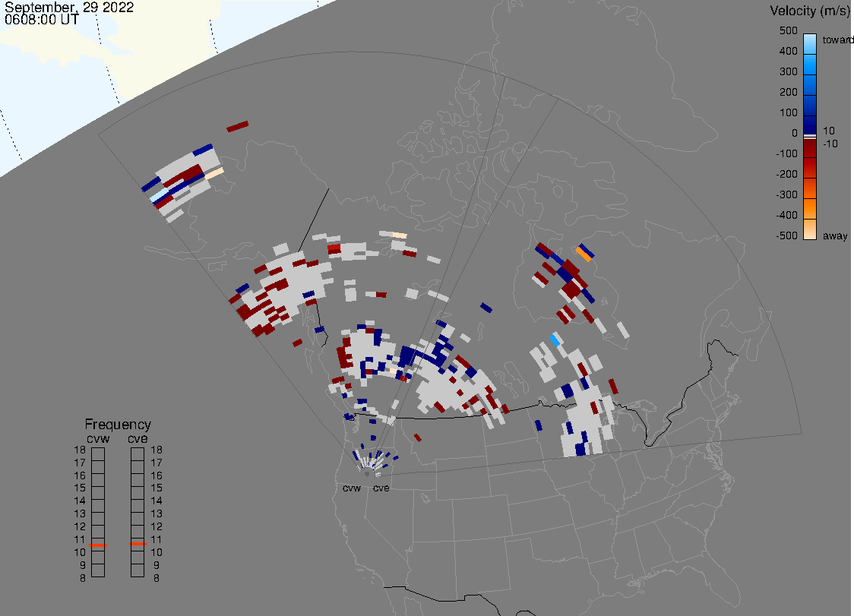This screenshot has height=616, width=854.
Task: Pick the blue 200–300 color bar segment
Action: coord(810,86)
